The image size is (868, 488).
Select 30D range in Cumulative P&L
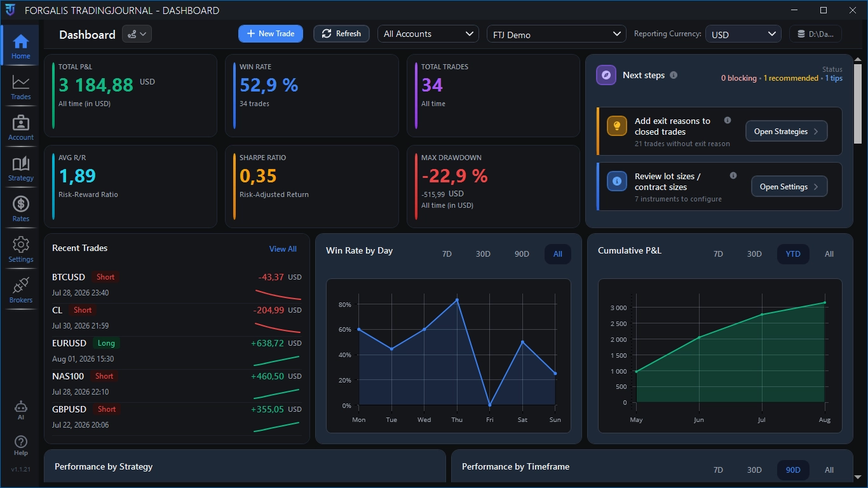click(754, 254)
